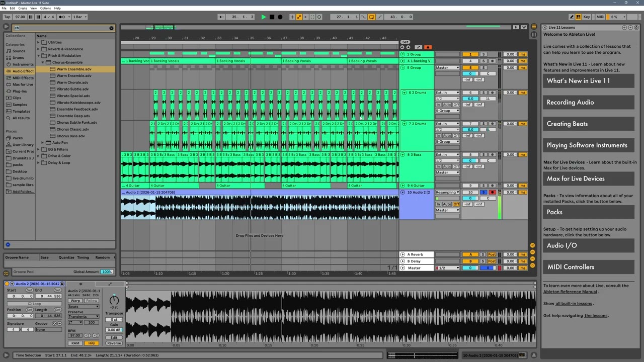Toggle the W optimize width button
This screenshot has width=644, height=362.
pyautogui.click(x=524, y=27)
